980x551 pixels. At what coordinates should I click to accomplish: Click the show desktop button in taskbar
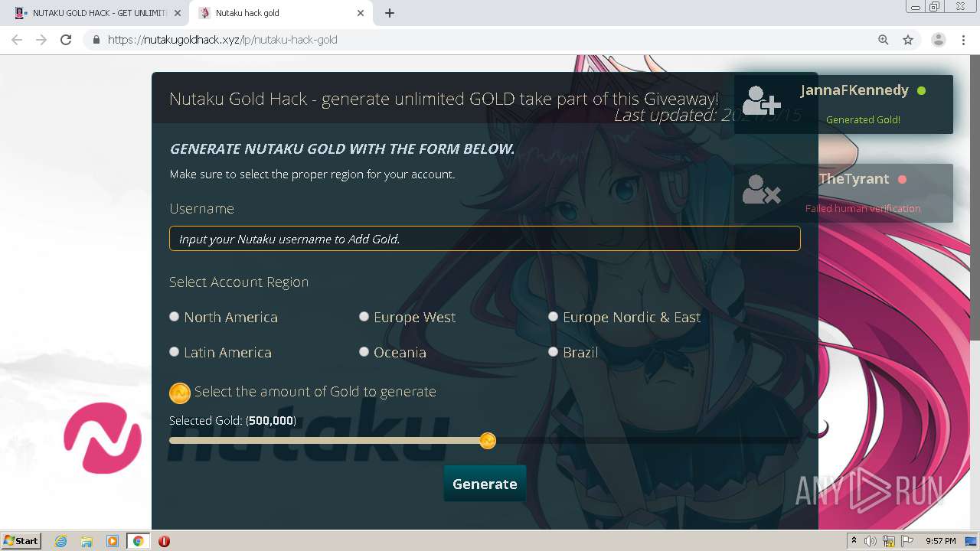971,541
